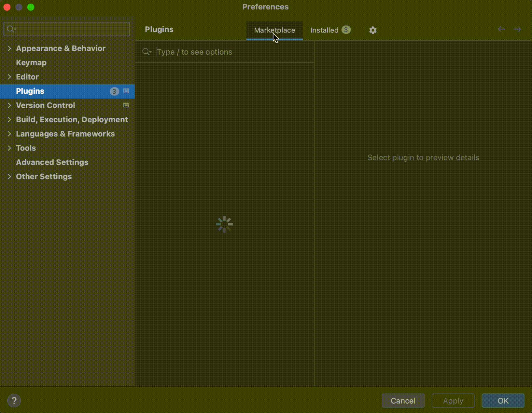Screen dimensions: 532x413
Task: Expand the Editor section
Action: tap(9, 77)
